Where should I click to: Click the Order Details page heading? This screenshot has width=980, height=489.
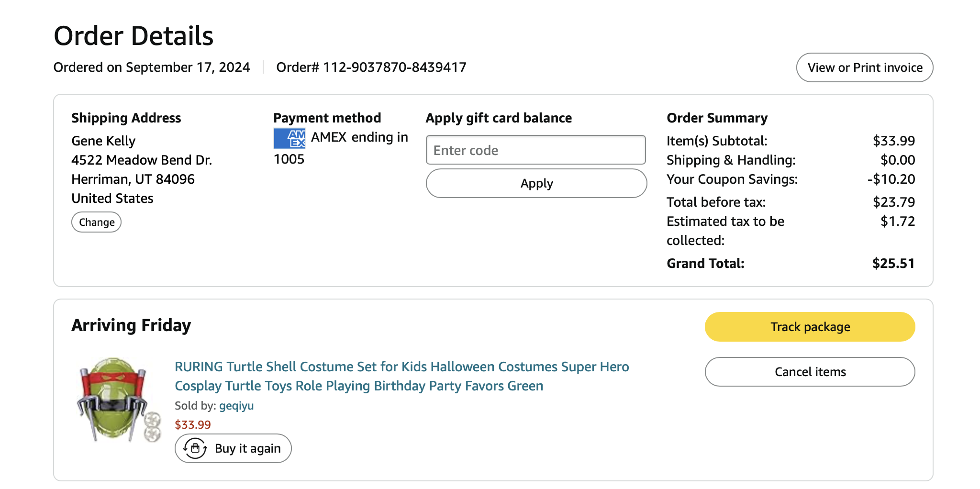(134, 36)
